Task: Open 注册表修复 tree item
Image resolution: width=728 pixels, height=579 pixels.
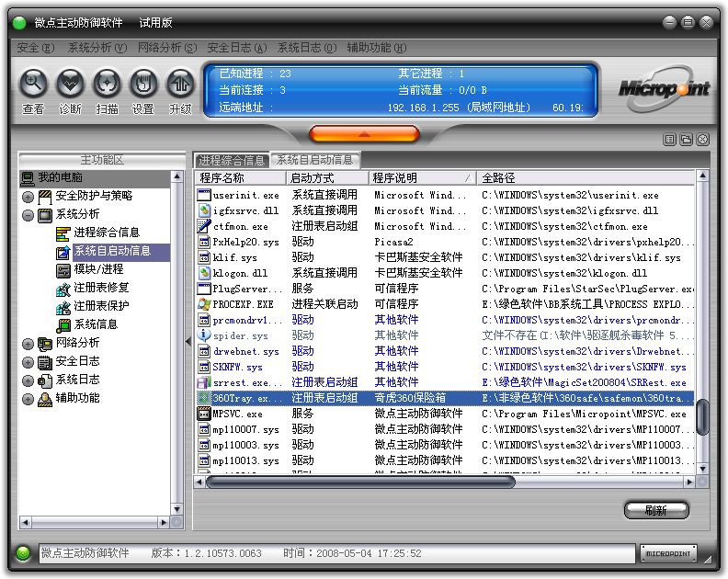Action: pyautogui.click(x=101, y=288)
